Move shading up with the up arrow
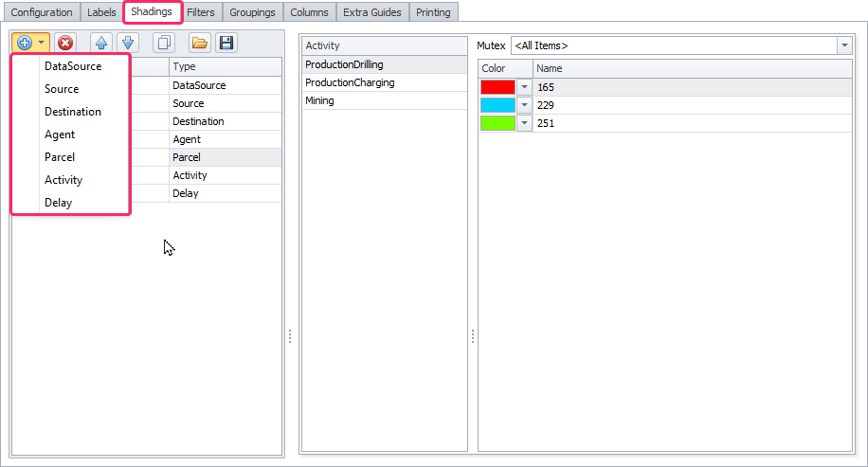 [100, 43]
